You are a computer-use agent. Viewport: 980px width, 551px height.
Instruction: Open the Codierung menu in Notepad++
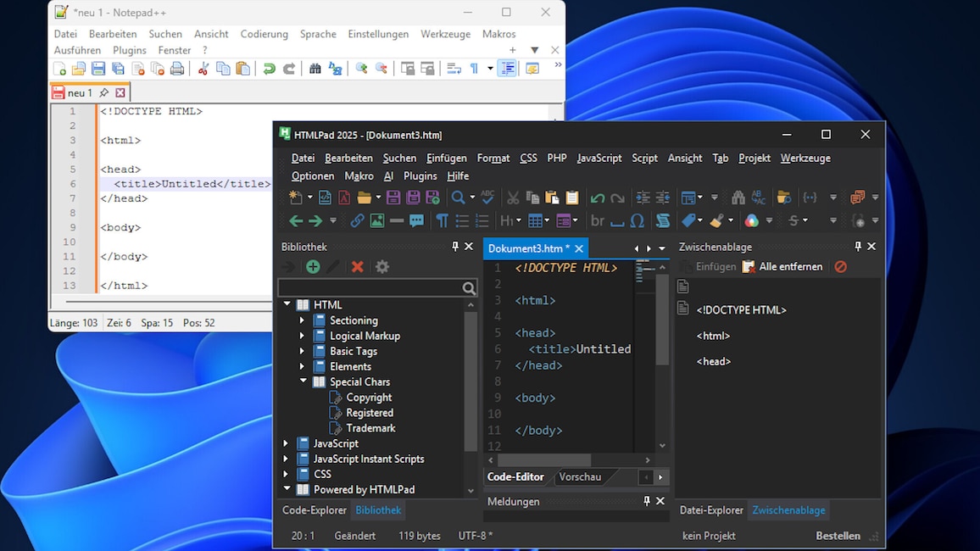264,34
